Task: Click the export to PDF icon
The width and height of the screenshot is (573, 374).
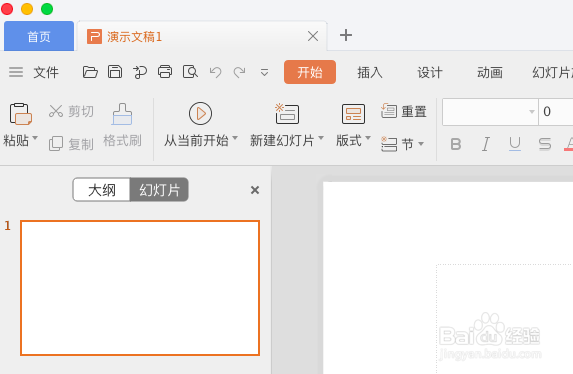Action: click(x=140, y=72)
